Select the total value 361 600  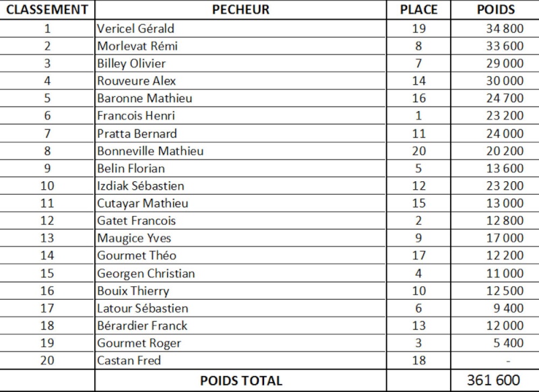[493, 381]
